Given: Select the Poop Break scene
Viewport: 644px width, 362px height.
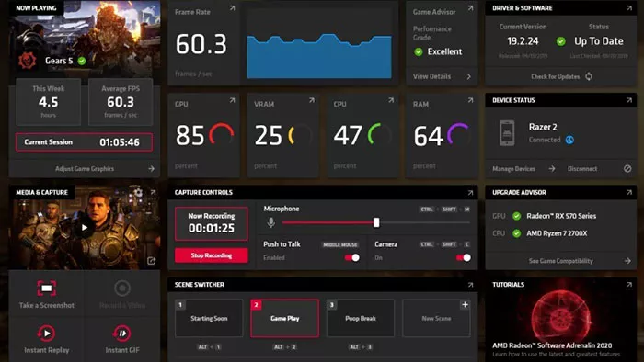Looking at the screenshot, I should click(361, 318).
